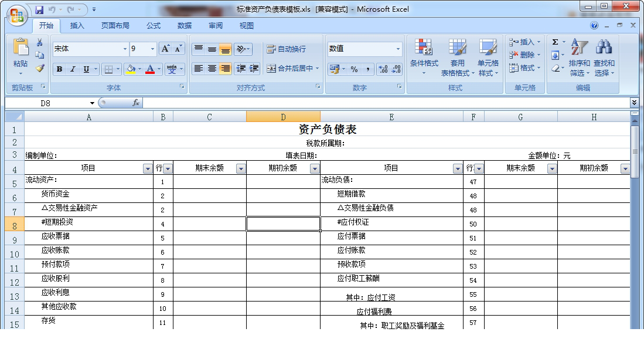This screenshot has height=342, width=644.
Task: Apply accounting number format icon
Action: (x=335, y=69)
